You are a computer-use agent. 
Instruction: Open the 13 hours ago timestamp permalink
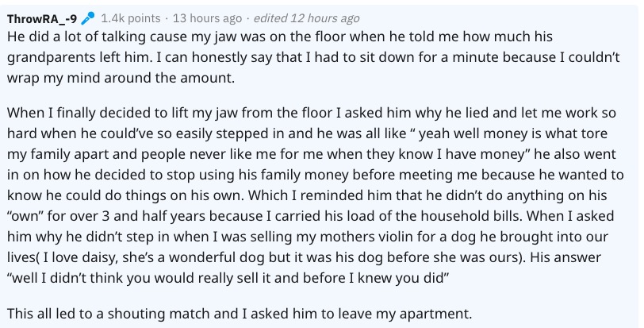click(208, 18)
